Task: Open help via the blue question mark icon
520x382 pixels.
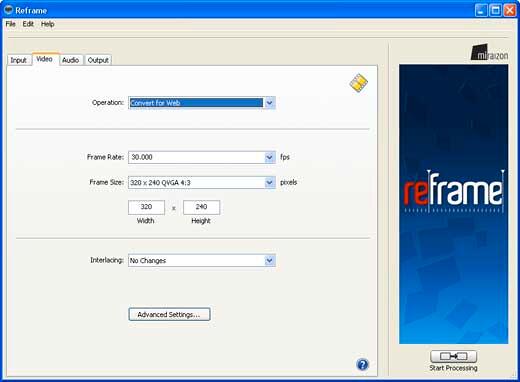Action: tap(362, 364)
